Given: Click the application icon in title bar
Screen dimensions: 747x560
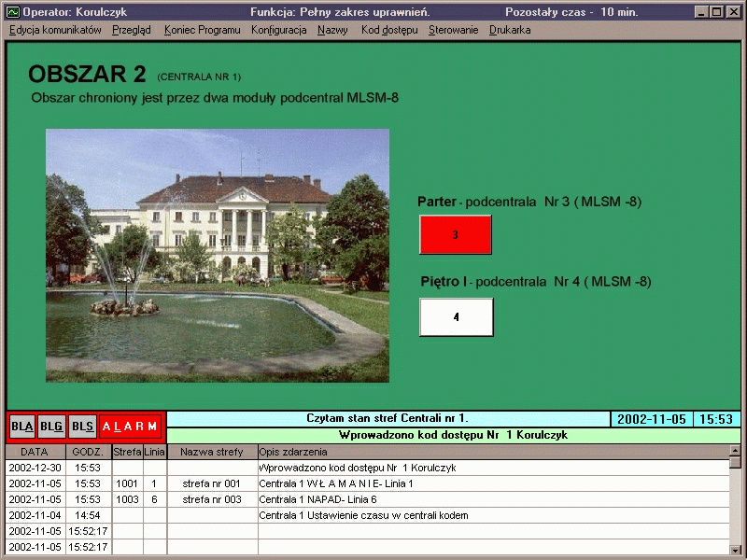Looking at the screenshot, I should (12, 12).
